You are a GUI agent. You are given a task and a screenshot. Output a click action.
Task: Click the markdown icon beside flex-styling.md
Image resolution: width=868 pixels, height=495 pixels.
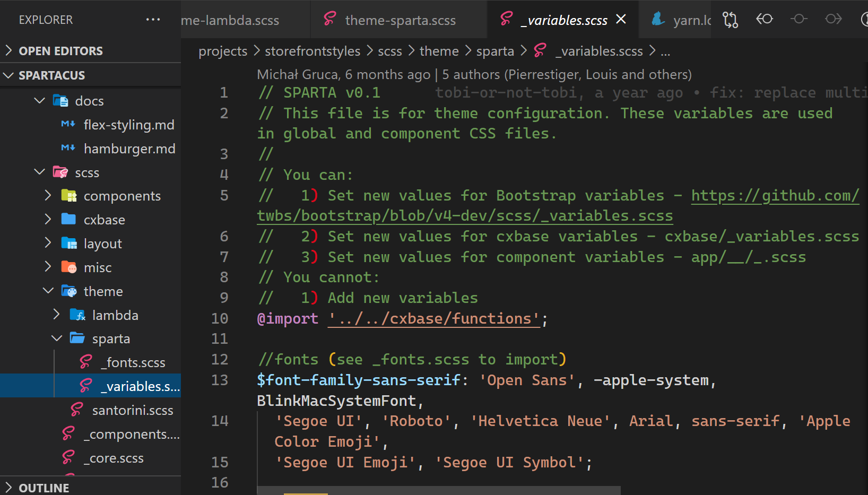(x=68, y=124)
